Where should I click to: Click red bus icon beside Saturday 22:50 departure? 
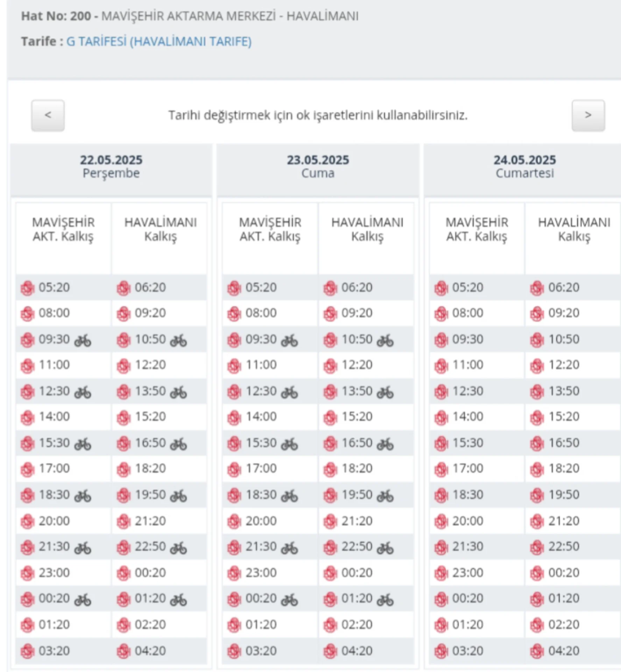click(x=537, y=548)
